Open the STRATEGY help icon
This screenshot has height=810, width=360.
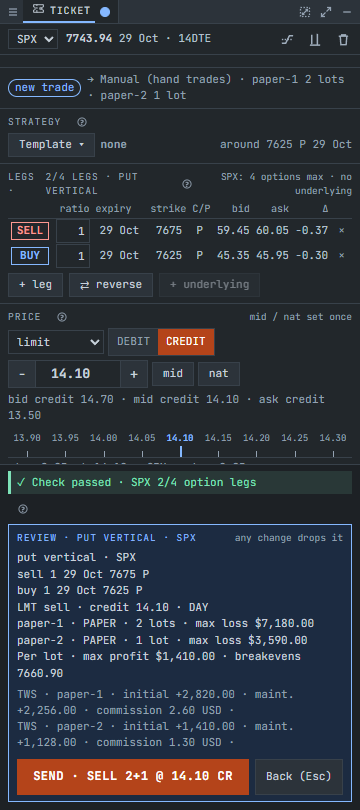(82, 122)
